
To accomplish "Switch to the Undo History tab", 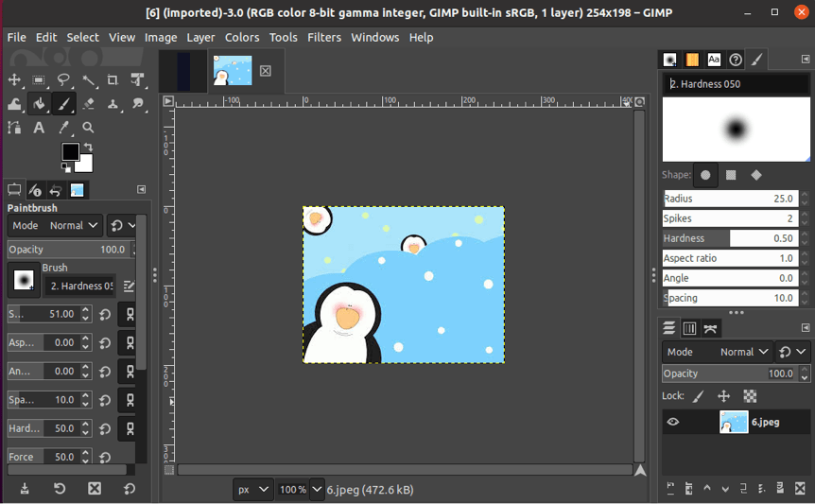I will click(56, 190).
